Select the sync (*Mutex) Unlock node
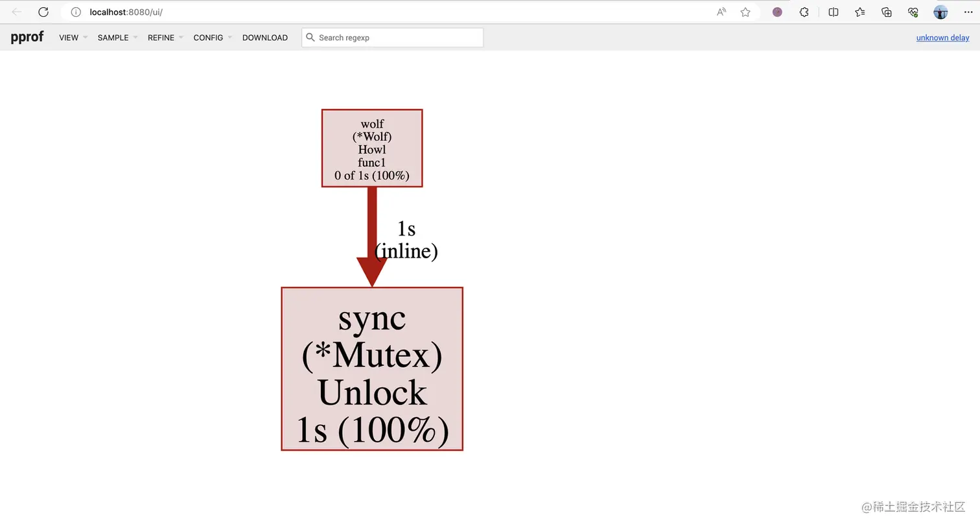Screen dimensions: 980x528 tap(372, 368)
